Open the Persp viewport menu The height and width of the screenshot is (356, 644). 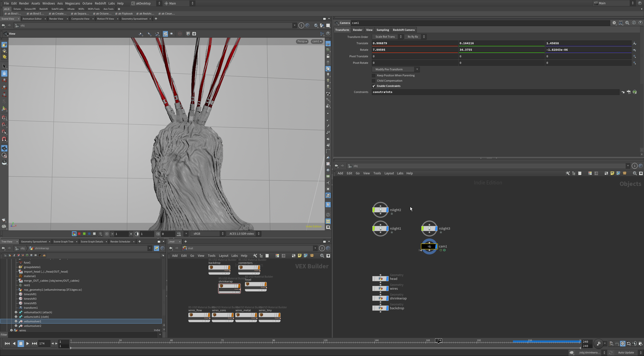(302, 41)
